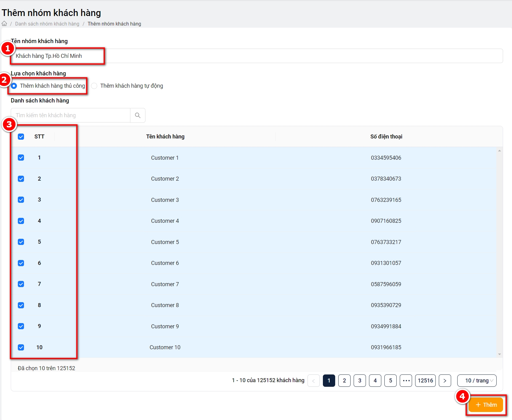Focus the Tên nhóm khách hàng input
This screenshot has height=420, width=512.
[257, 56]
